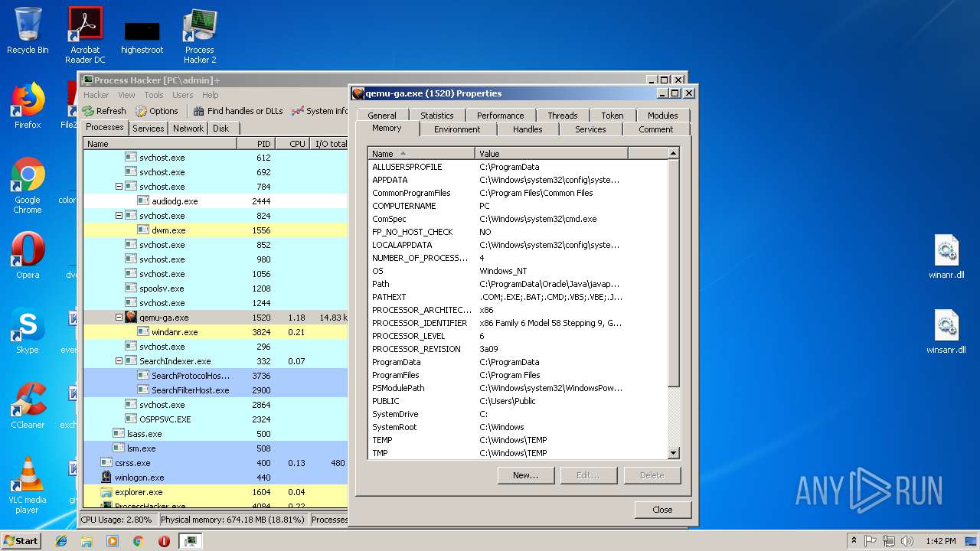Open the Hacker menu

tap(96, 95)
